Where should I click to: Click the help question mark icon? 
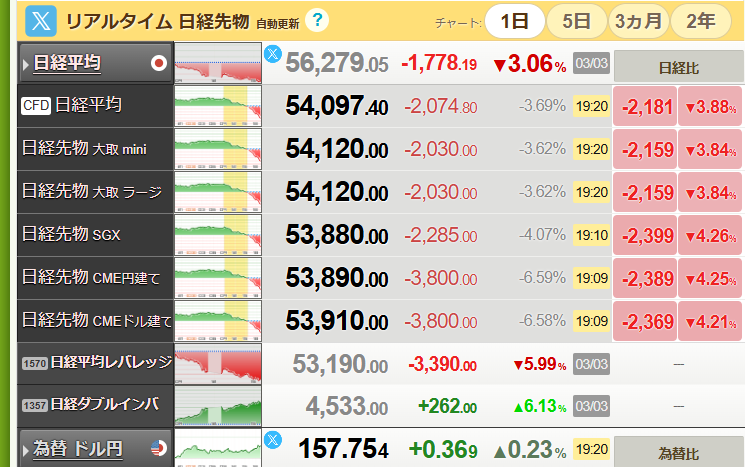tap(317, 20)
